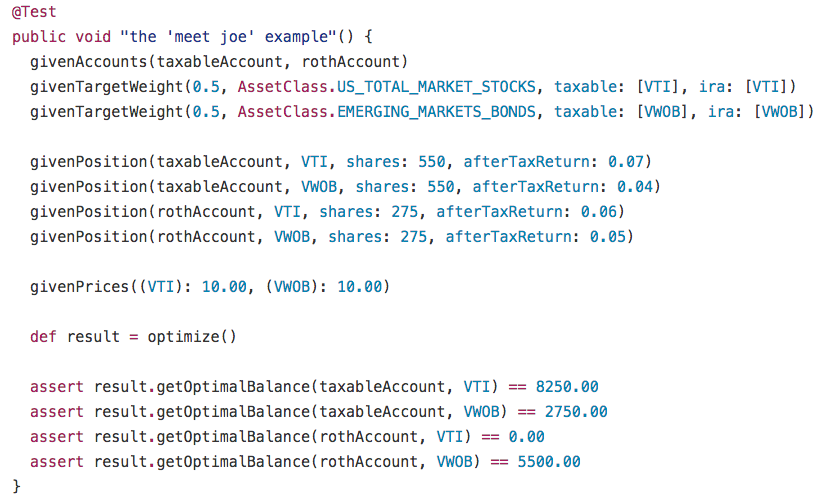Screen dimensions: 821x499
Task: Click the EMERGING_MARKETS_BONDS constant
Action: 437,112
